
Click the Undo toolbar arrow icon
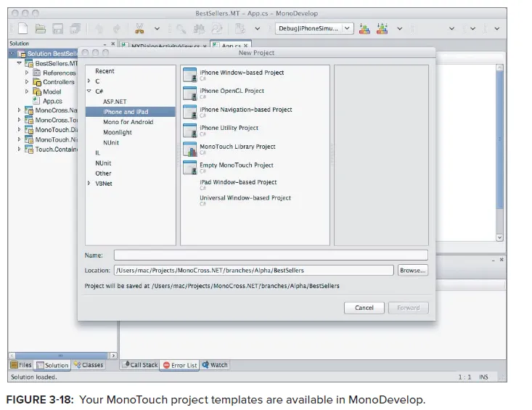click(x=99, y=29)
